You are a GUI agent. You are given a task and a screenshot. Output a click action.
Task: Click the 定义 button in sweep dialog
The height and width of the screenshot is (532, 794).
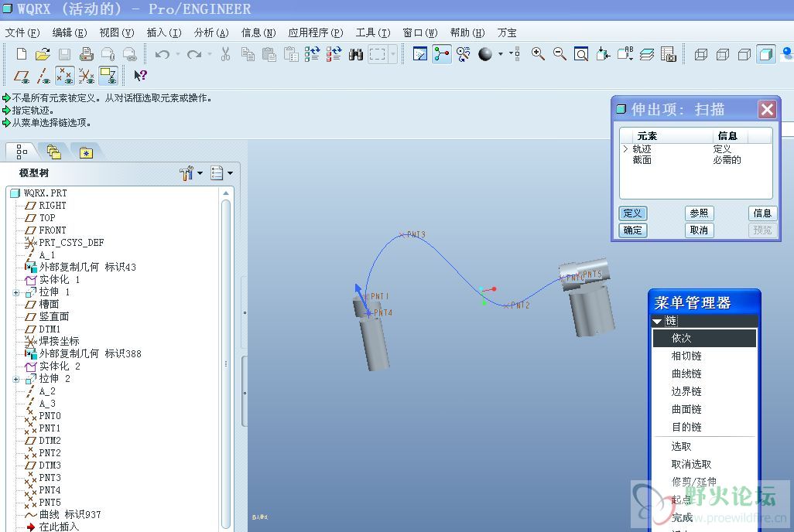click(x=632, y=213)
